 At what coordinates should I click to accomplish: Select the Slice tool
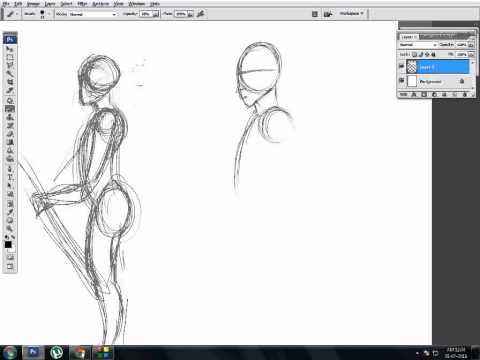coord(10,90)
